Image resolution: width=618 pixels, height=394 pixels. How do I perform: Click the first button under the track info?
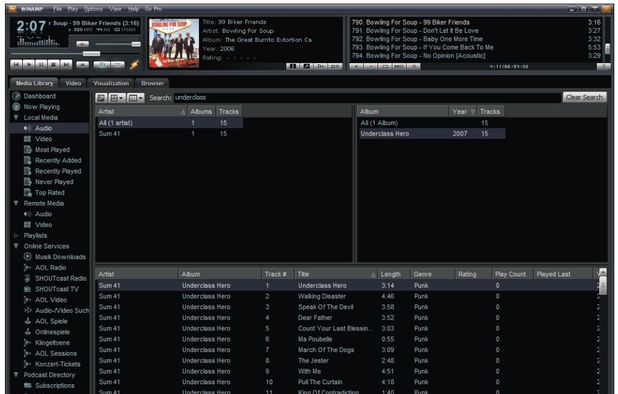(293, 66)
